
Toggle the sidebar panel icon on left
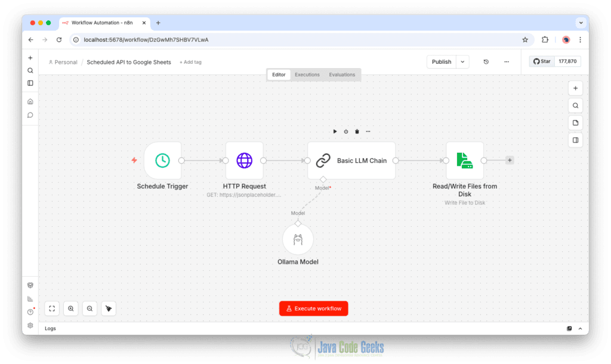(30, 83)
